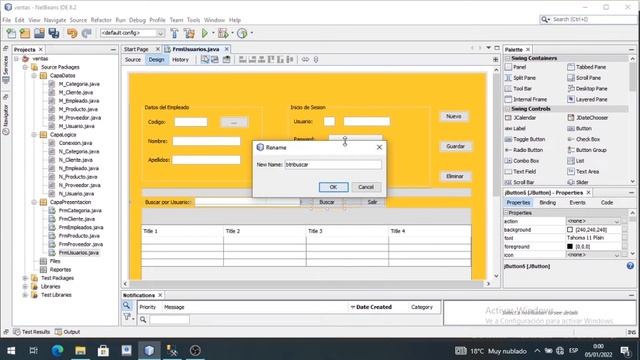Close the Rename dialog with X
Screen dimensions: 640x360
tap(379, 147)
